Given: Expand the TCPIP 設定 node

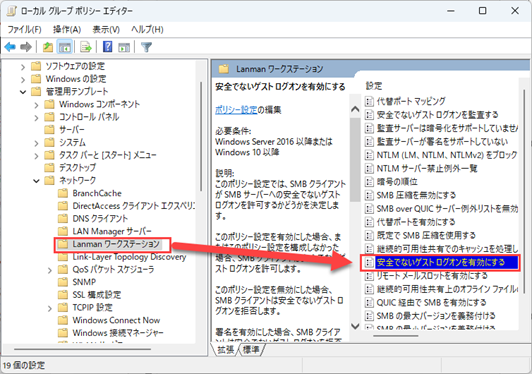Looking at the screenshot, I should click(50, 308).
